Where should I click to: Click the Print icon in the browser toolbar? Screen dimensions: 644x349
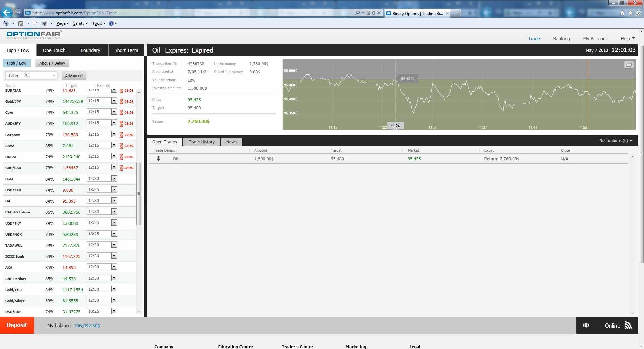coord(44,23)
